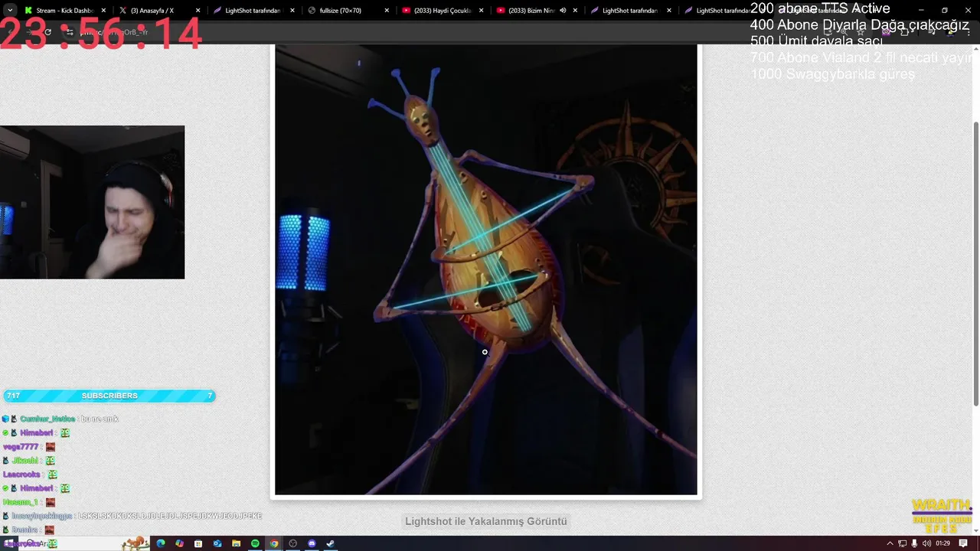Switch to the fullsize (70×70) tab
This screenshot has width=980, height=551.
click(x=347, y=11)
